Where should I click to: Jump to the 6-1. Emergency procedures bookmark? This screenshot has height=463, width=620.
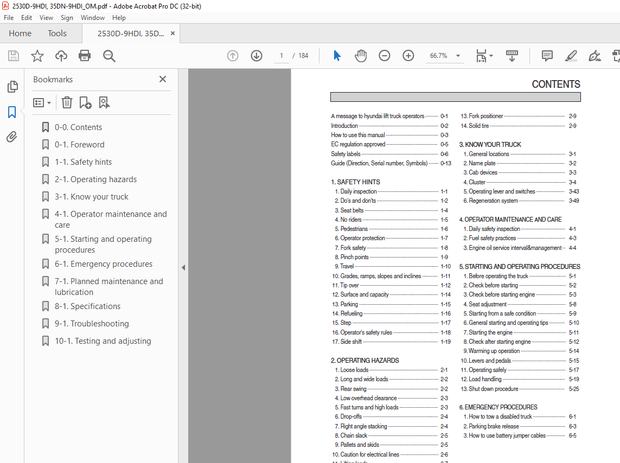(x=103, y=264)
